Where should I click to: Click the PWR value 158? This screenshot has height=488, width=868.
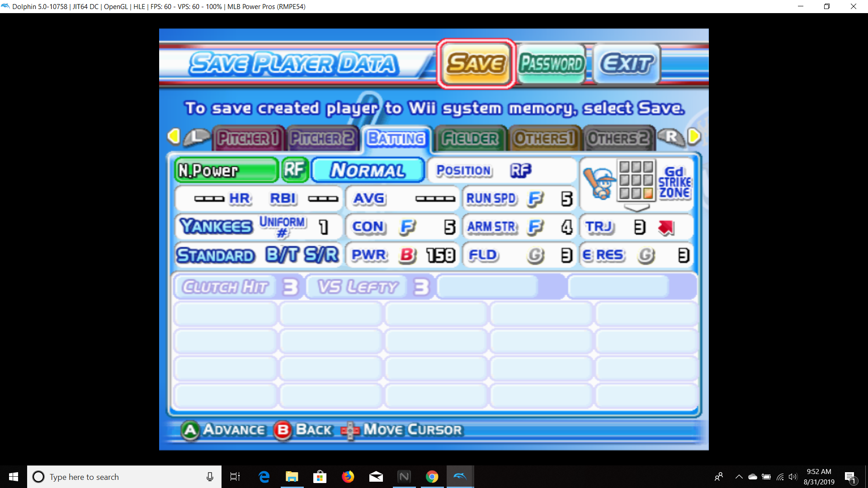pyautogui.click(x=441, y=256)
